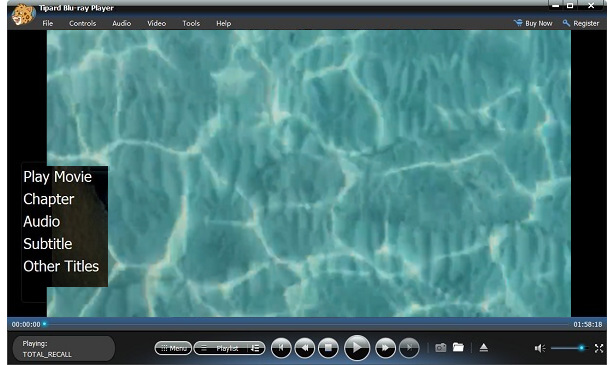The width and height of the screenshot is (614, 365).
Task: Select Play Movie in the disc menu
Action: (x=58, y=177)
